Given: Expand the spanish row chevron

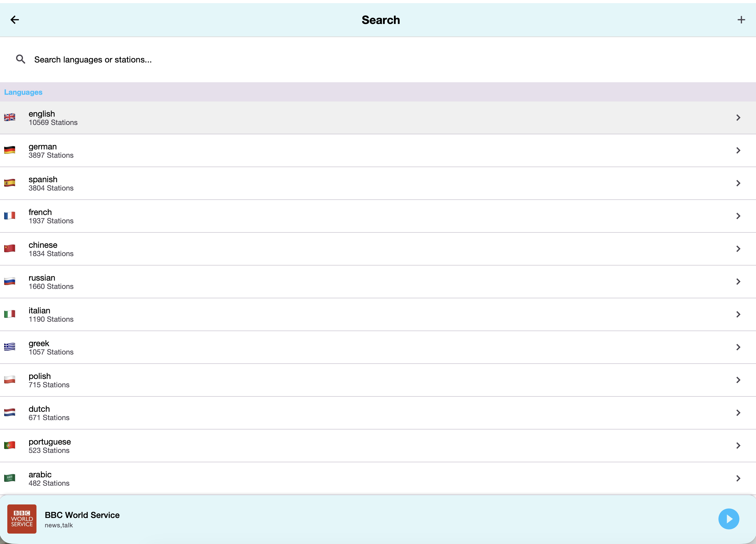Looking at the screenshot, I should pos(738,183).
